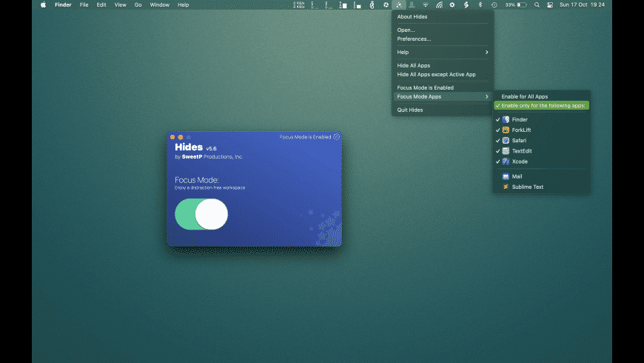Click the Bluetooth menu bar icon

click(x=480, y=5)
